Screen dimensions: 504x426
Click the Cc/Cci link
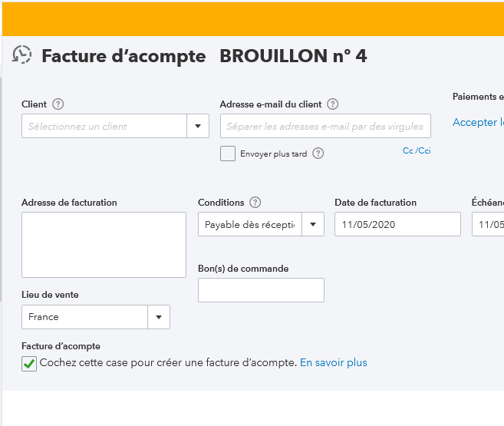(x=417, y=150)
